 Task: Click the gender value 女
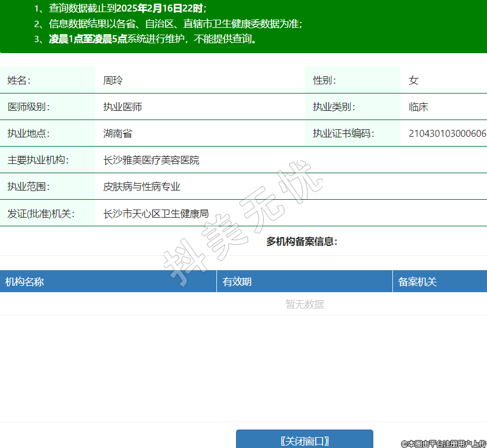coord(414,80)
